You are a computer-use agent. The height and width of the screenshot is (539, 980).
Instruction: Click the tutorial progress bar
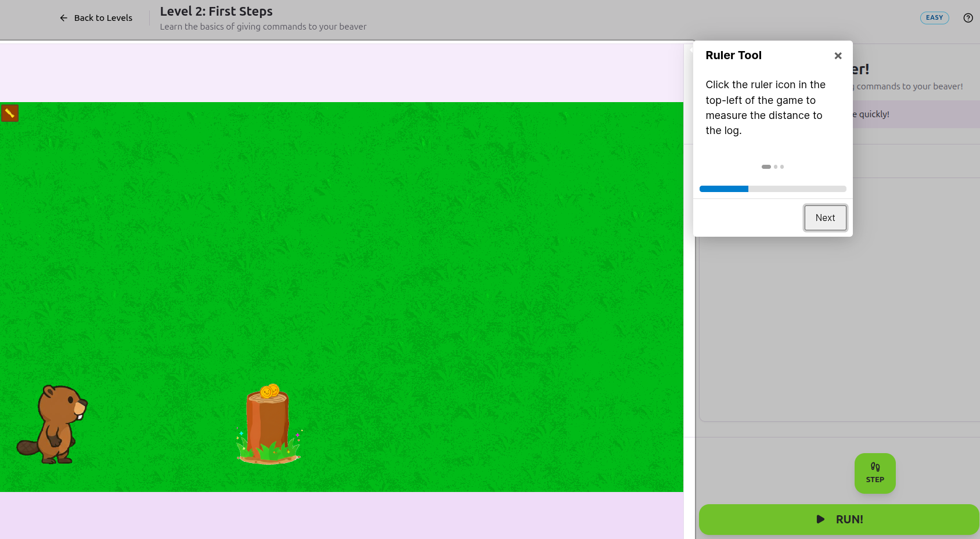pyautogui.click(x=773, y=189)
